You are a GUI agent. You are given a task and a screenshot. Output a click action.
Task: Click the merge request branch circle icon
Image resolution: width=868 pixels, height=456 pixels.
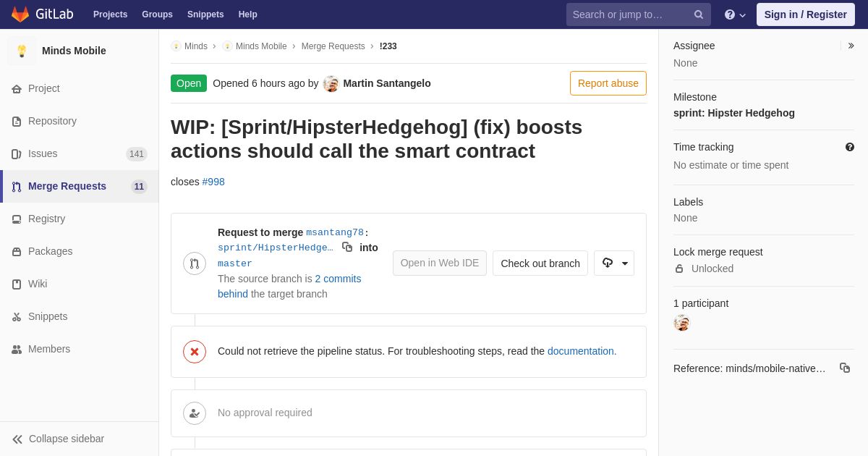pyautogui.click(x=195, y=263)
